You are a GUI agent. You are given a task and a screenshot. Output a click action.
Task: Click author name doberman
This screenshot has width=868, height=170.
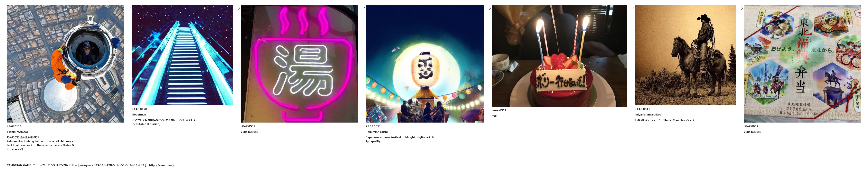pos(139,115)
